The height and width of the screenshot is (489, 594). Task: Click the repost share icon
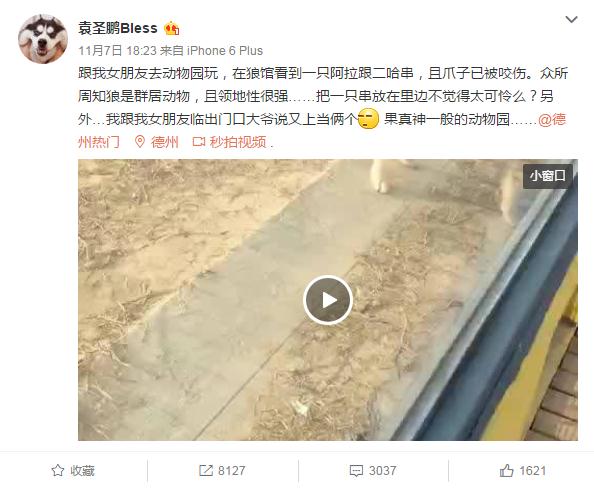click(206, 470)
